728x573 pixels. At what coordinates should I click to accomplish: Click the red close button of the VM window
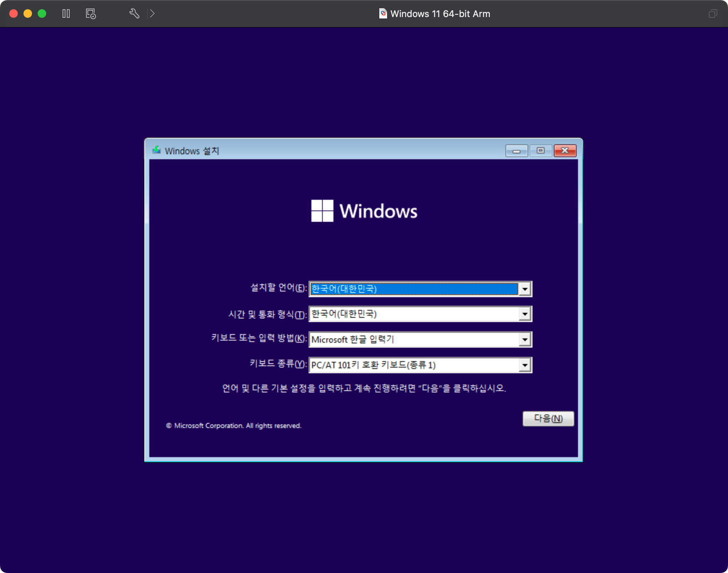click(14, 14)
